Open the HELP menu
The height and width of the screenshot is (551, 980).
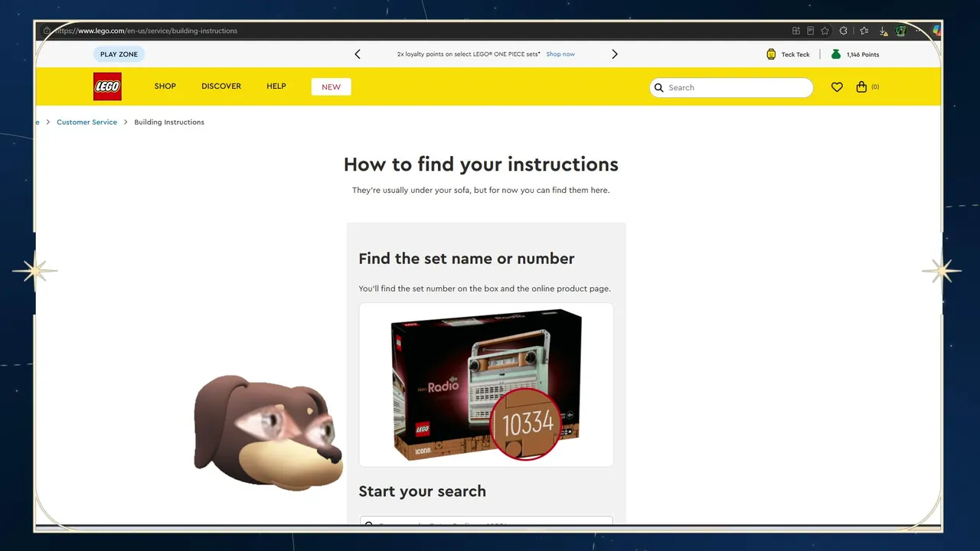click(276, 86)
